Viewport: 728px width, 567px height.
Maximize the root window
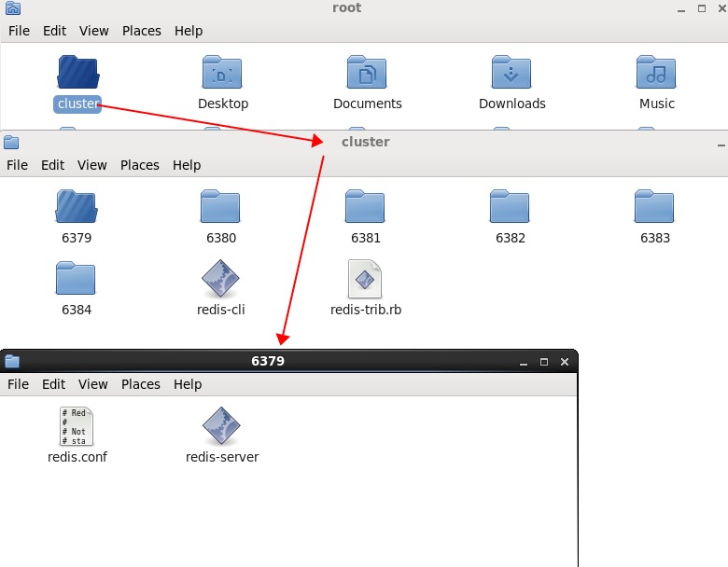[x=702, y=8]
